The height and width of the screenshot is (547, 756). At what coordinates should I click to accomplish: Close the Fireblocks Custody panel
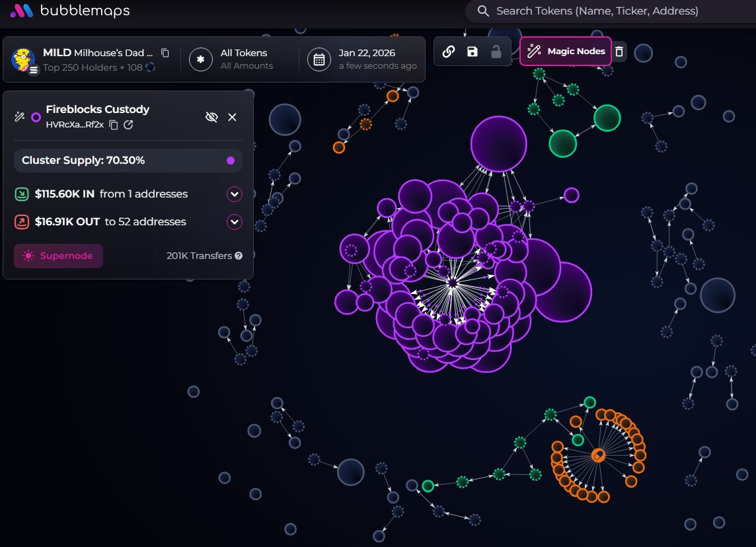(x=233, y=117)
